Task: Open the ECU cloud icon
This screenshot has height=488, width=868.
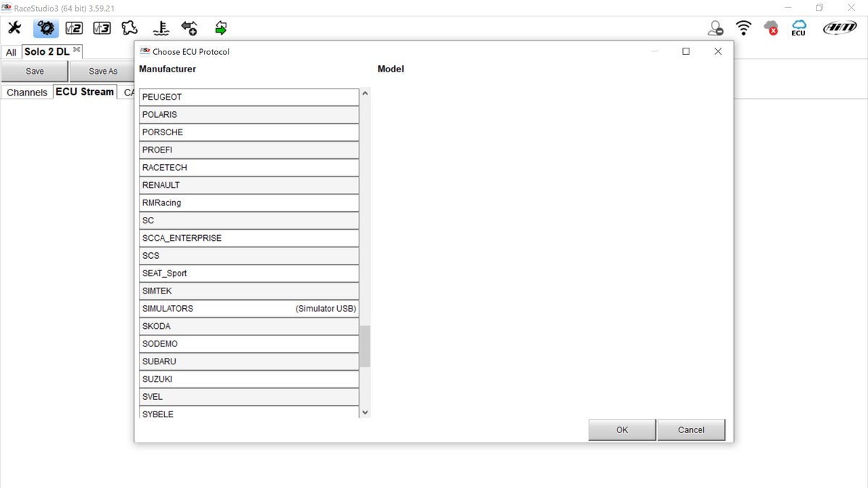Action: tap(799, 28)
